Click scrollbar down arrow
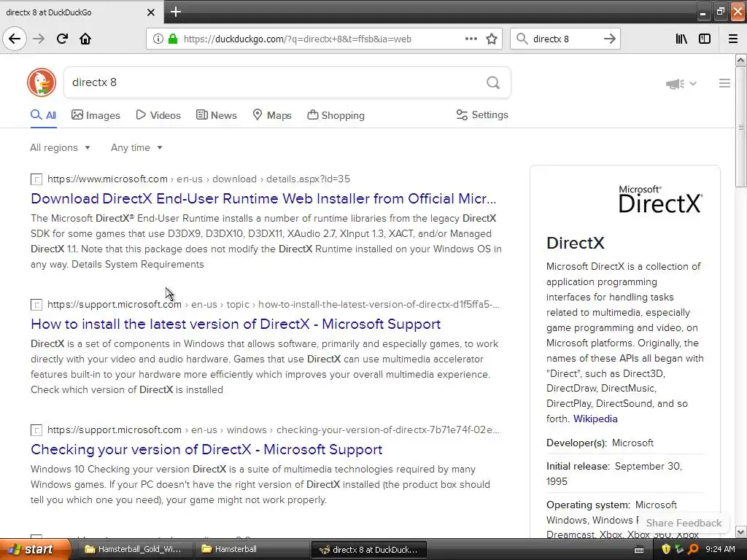This screenshot has height=560, width=747. [x=740, y=532]
